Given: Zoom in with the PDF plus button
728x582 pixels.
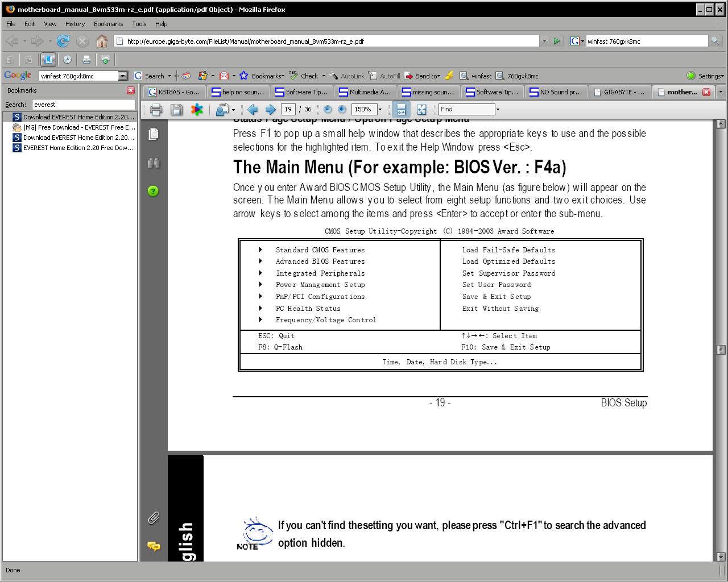Looking at the screenshot, I should [x=342, y=109].
